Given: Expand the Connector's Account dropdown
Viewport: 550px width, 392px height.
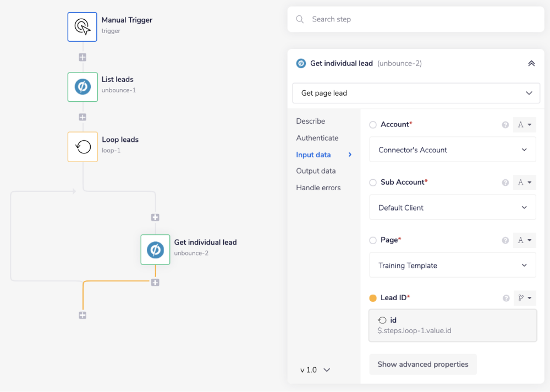Looking at the screenshot, I should (x=452, y=150).
